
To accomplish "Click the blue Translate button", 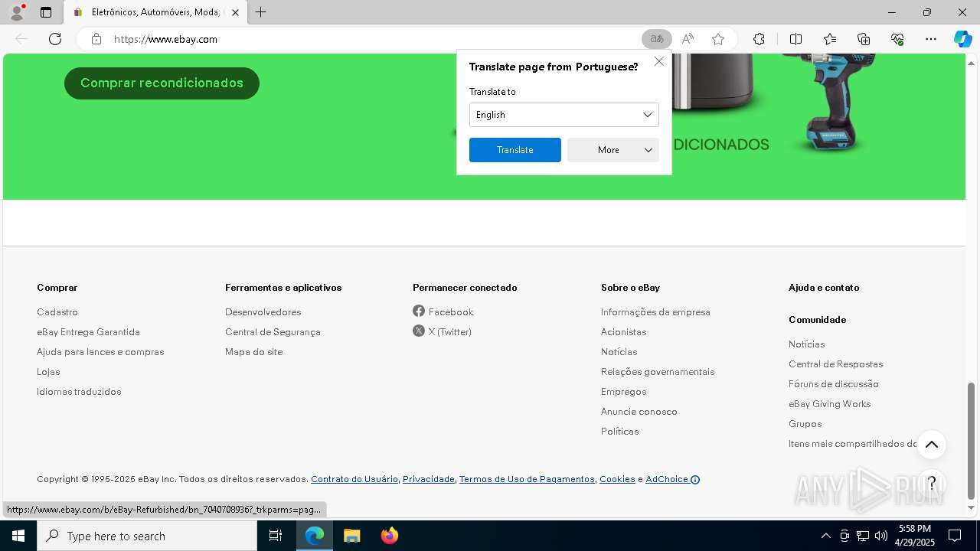I will [x=515, y=150].
